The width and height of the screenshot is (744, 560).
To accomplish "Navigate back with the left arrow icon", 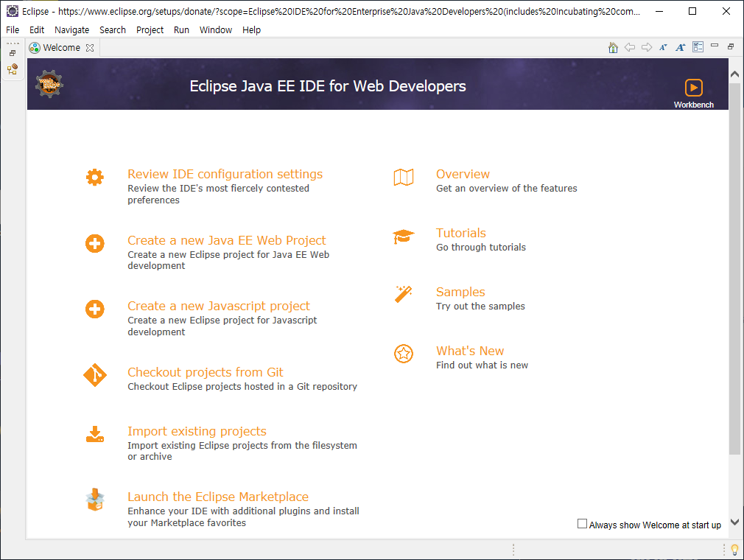I will (x=630, y=47).
